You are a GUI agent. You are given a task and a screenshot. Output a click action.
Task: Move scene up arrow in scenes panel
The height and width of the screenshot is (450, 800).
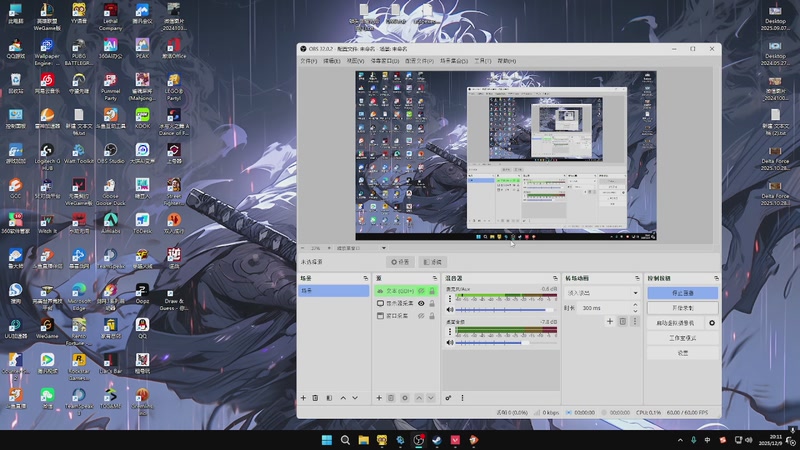pos(343,398)
